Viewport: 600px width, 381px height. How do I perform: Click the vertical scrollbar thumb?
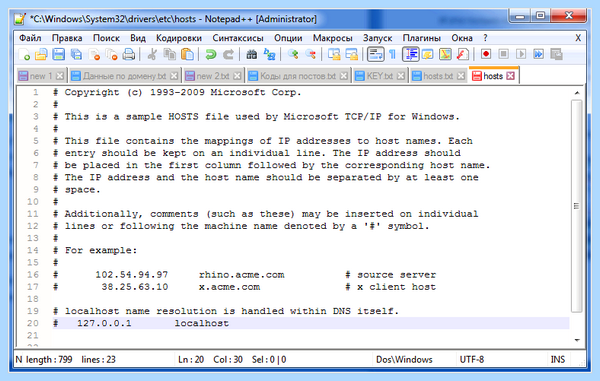(577, 206)
